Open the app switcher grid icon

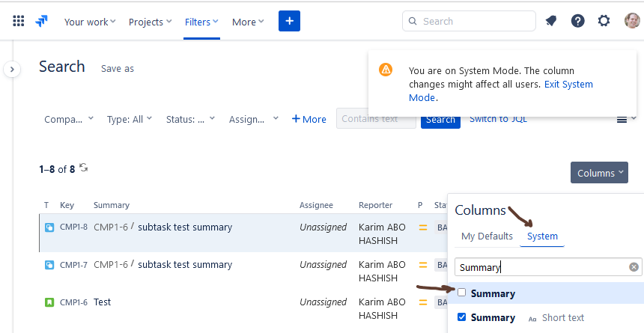(19, 21)
